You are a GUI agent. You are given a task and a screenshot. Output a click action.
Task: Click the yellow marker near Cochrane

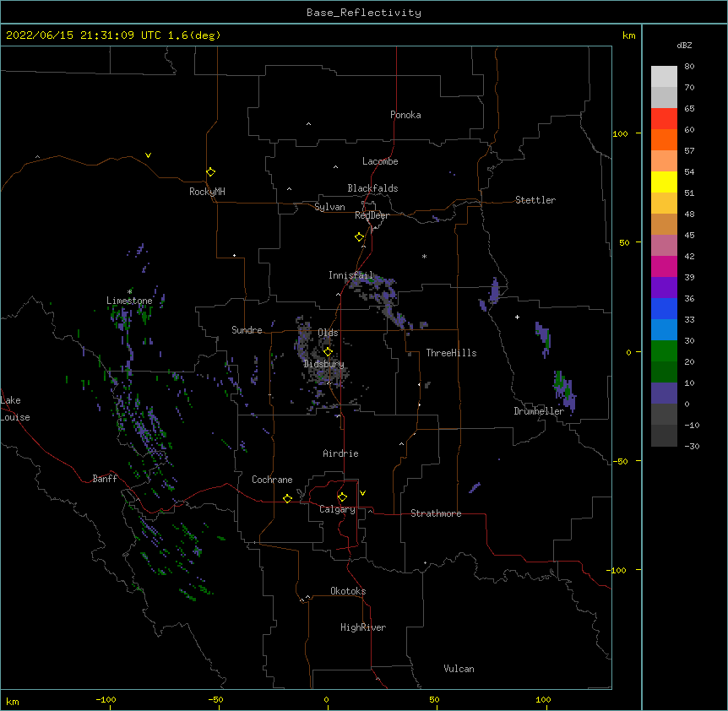(x=287, y=498)
